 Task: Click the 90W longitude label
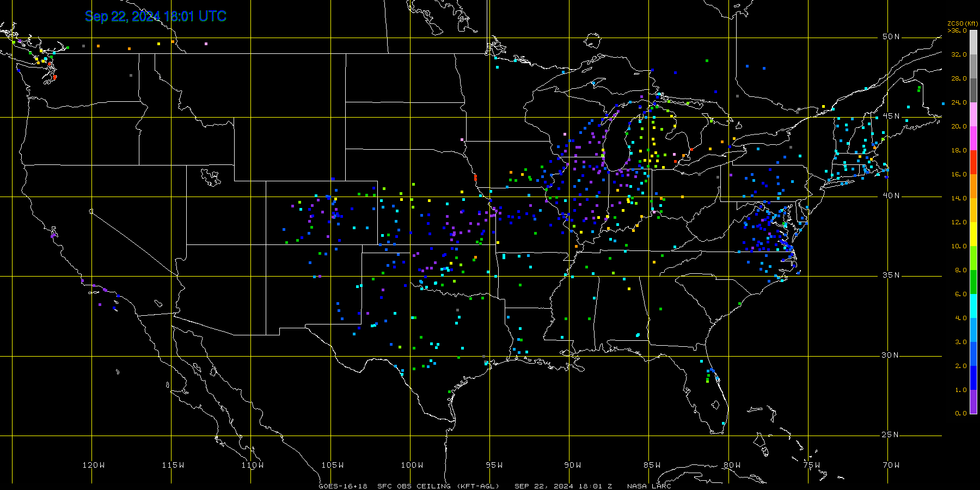coord(573,465)
